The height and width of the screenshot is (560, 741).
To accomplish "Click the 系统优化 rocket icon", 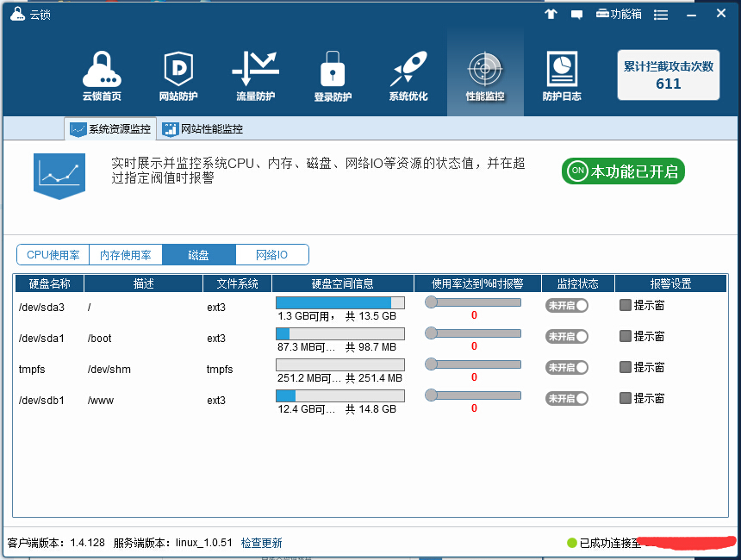I will point(408,76).
